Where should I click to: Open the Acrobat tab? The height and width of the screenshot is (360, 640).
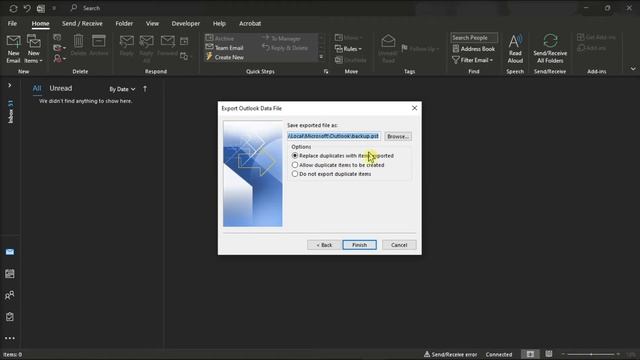250,24
